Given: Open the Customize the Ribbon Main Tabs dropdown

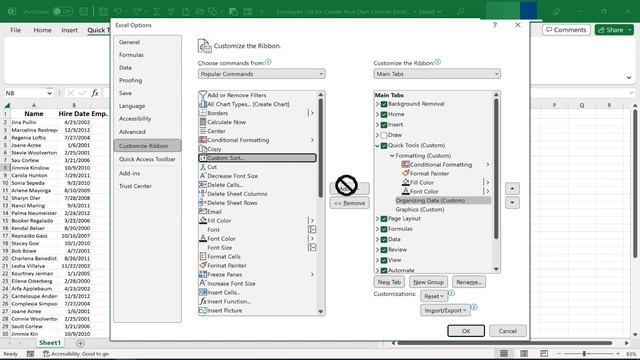Looking at the screenshot, I should click(437, 74).
